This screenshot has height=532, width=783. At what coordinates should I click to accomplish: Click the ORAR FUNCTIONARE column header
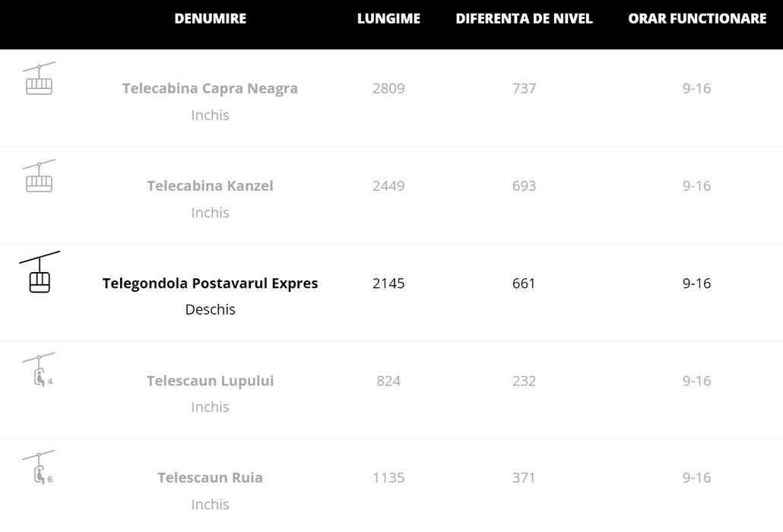click(697, 19)
